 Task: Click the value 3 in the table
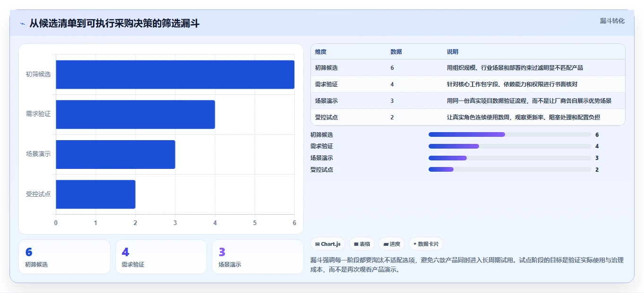(x=392, y=101)
